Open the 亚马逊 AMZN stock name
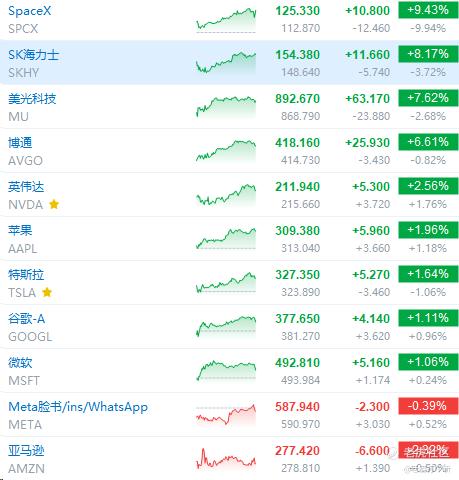Viewport: 459px width, 480px height. (x=26, y=451)
